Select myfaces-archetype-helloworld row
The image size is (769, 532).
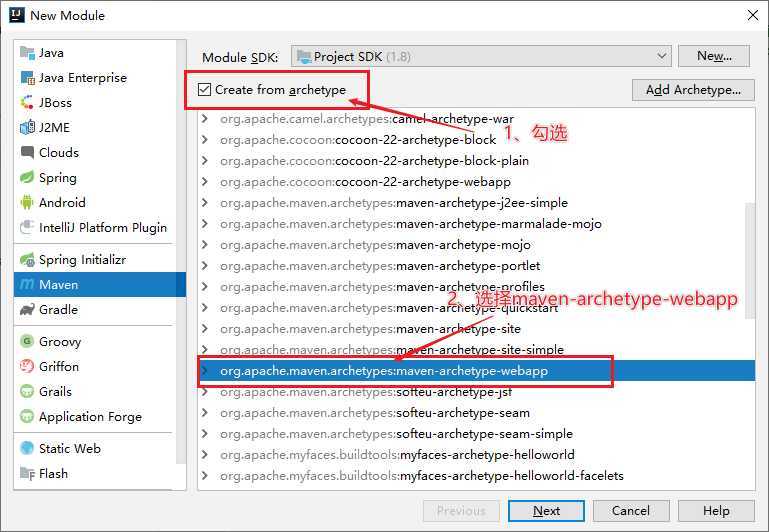[x=476, y=455]
